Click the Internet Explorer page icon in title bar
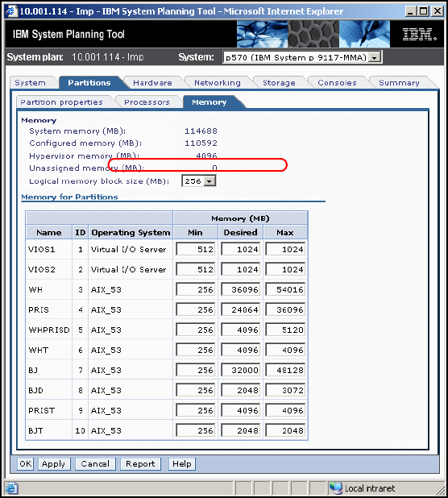 [12, 11]
